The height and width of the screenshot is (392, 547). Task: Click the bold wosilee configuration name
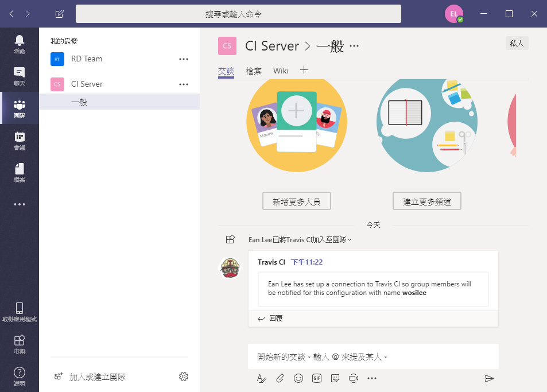[414, 293]
